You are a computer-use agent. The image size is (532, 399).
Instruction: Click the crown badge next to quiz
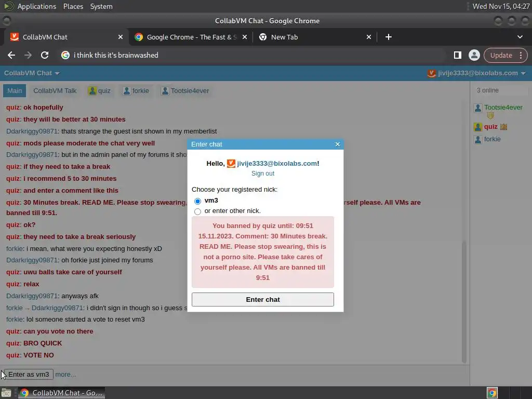503,127
